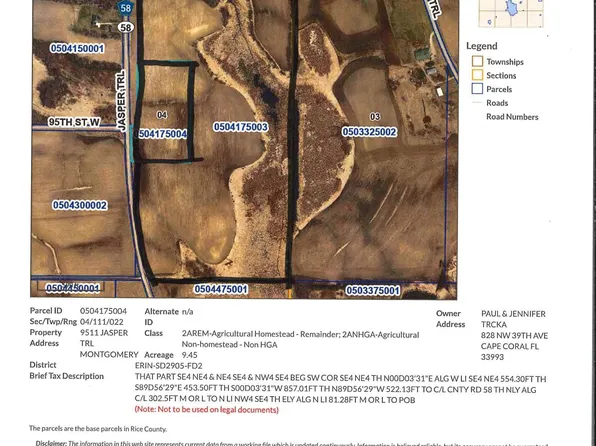596x446 pixels.
Task: Click district value ERIN-SD2905-FD2
Action: click(x=168, y=366)
